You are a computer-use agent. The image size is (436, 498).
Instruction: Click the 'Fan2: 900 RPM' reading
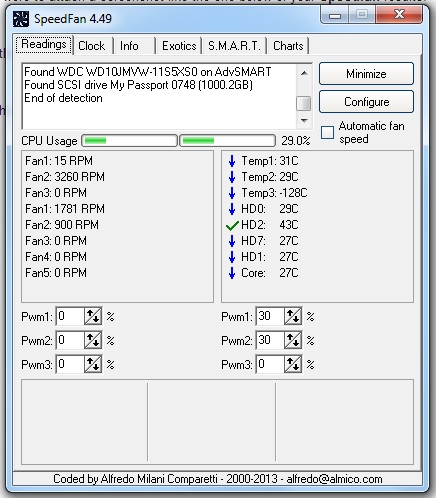pyautogui.click(x=62, y=225)
